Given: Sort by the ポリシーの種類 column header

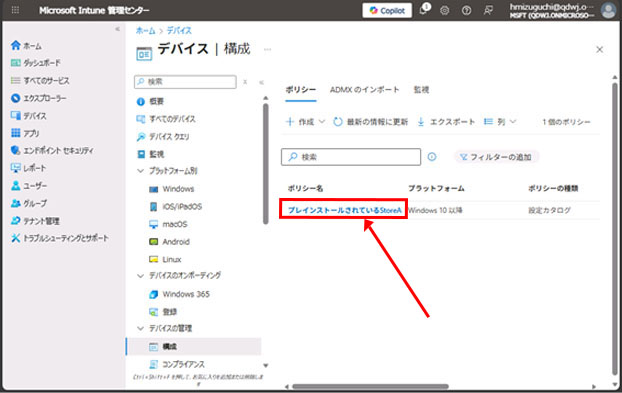Looking at the screenshot, I should click(553, 188).
